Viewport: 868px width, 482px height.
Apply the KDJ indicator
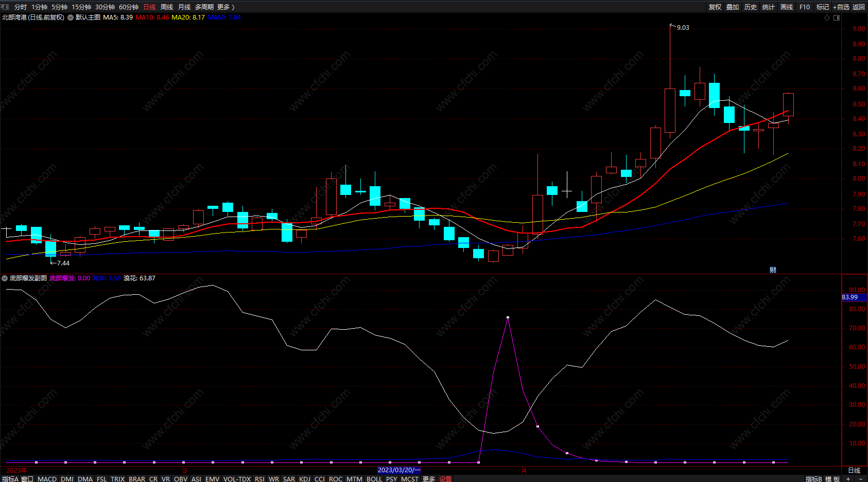[305, 479]
